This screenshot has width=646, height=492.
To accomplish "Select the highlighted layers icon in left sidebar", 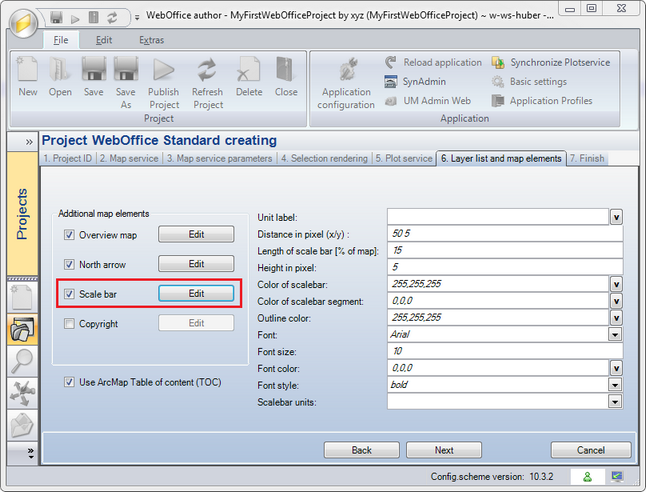I will pyautogui.click(x=22, y=329).
